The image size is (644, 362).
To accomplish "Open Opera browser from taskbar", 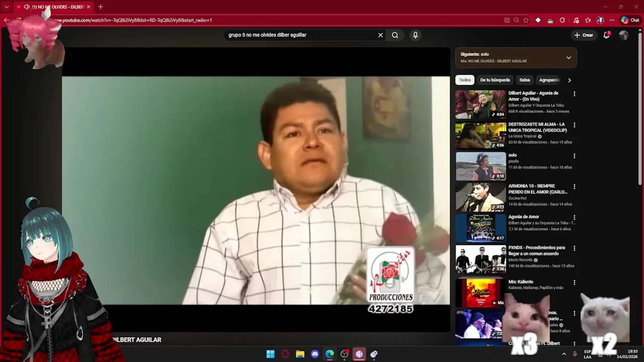I will (x=285, y=354).
